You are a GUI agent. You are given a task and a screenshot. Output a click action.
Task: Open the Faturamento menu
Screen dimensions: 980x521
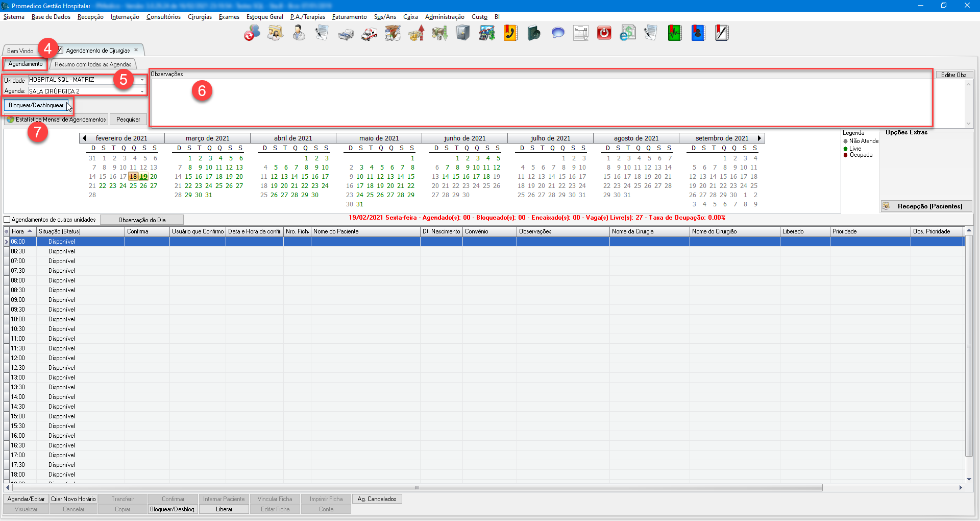tap(349, 17)
